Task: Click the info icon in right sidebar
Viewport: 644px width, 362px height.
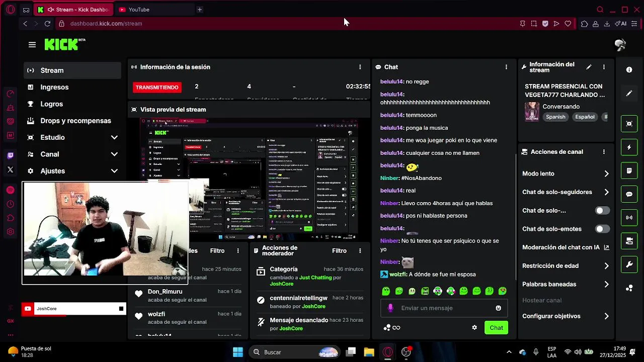Action: click(629, 70)
